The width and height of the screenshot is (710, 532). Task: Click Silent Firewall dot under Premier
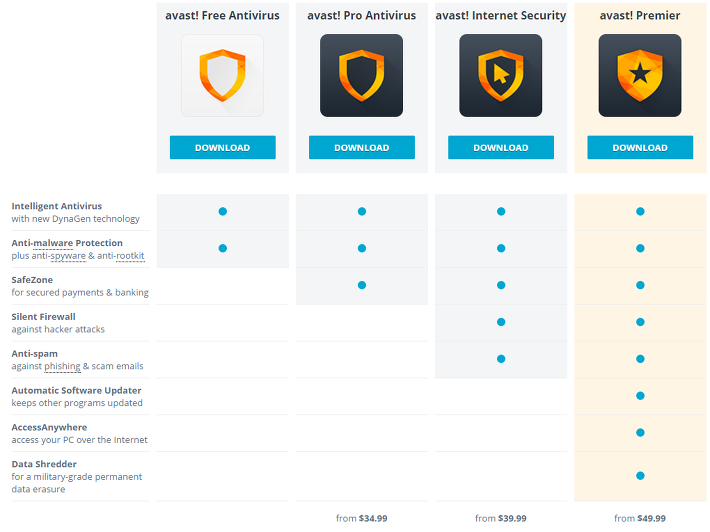[x=640, y=322]
